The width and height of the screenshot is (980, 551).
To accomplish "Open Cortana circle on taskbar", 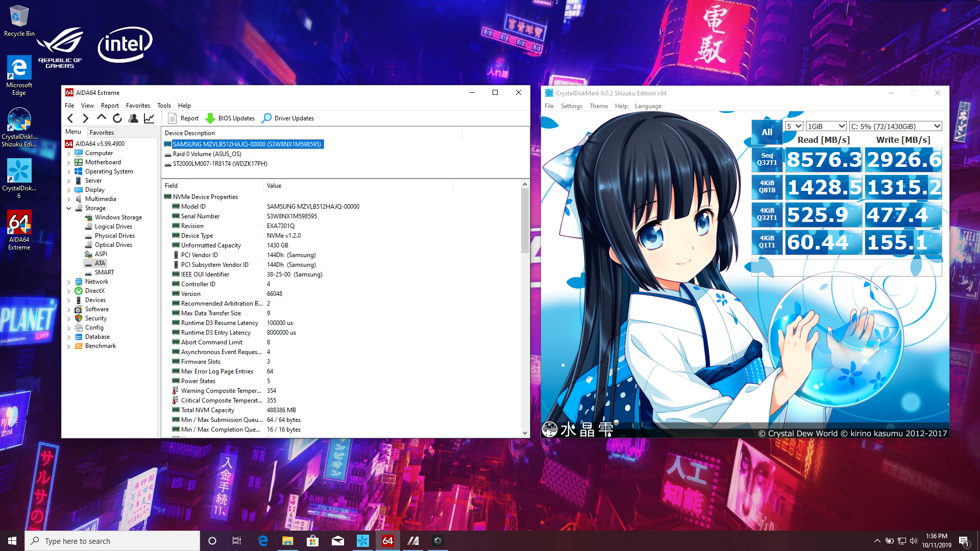I will click(x=212, y=541).
